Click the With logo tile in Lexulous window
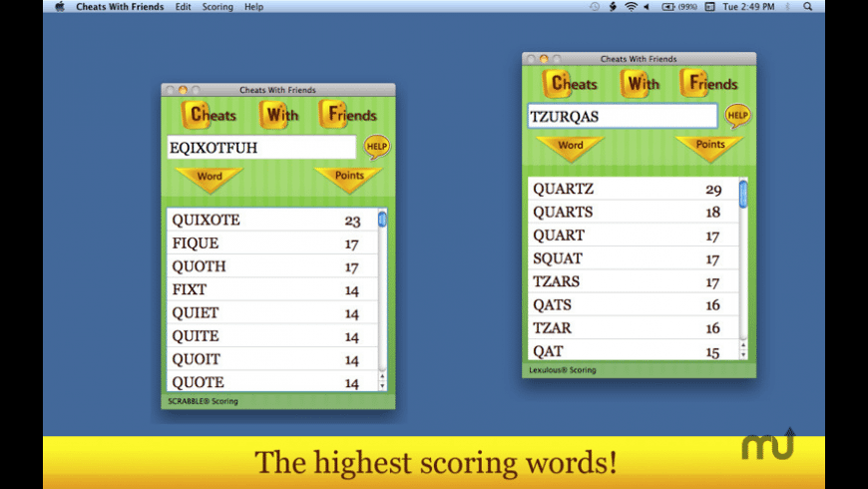 tap(641, 84)
